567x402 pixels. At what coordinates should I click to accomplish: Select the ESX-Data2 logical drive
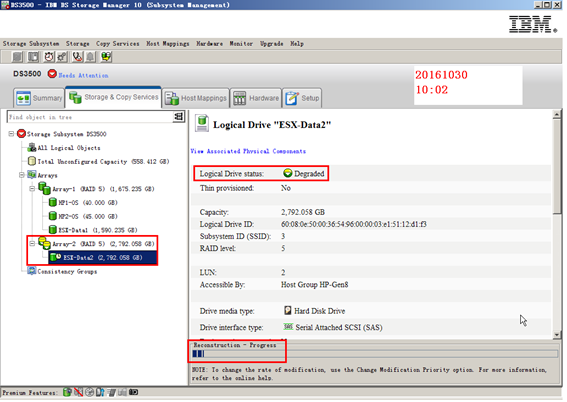(x=103, y=258)
